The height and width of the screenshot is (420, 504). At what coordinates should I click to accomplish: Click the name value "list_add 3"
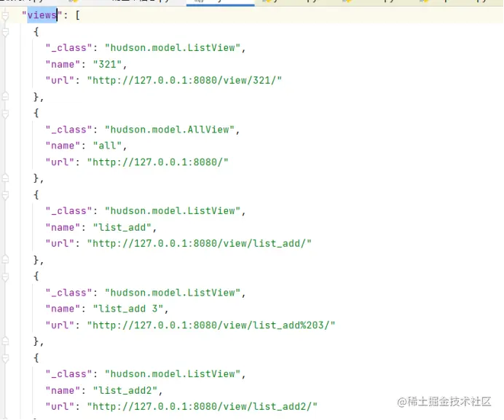click(128, 309)
